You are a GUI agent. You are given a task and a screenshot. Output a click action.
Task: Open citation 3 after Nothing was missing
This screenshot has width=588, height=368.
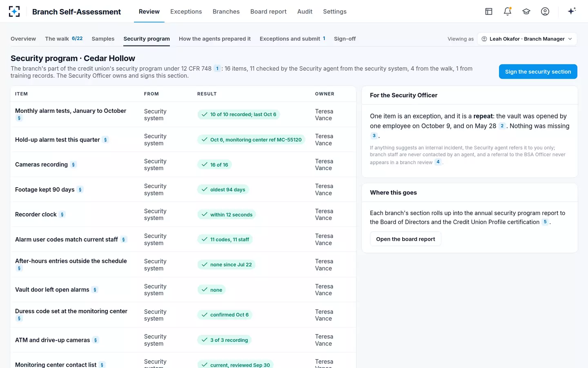pyautogui.click(x=374, y=136)
